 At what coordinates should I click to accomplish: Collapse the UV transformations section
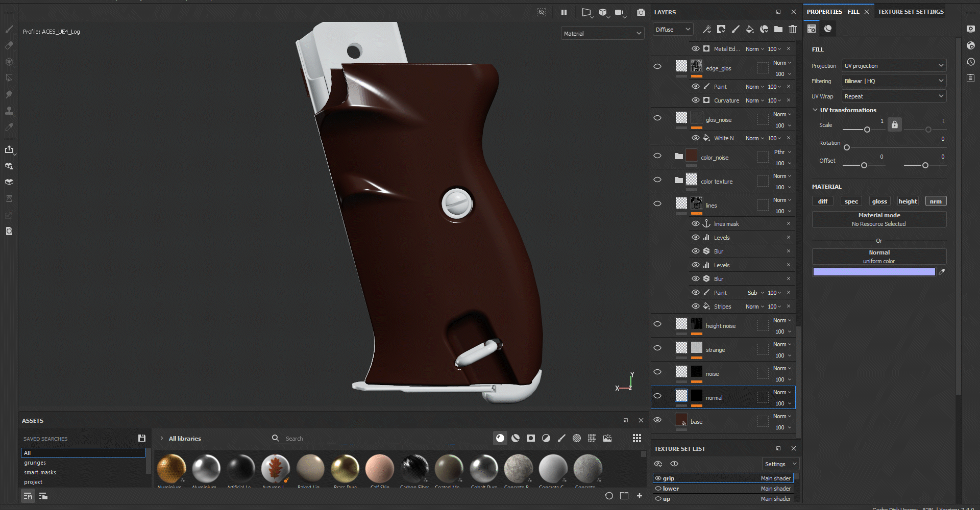click(815, 110)
